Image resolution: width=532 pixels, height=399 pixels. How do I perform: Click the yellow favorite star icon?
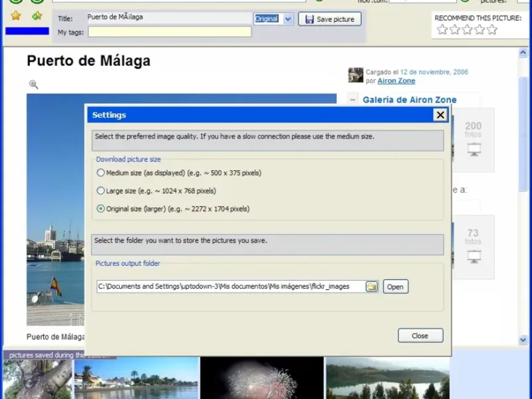(15, 15)
